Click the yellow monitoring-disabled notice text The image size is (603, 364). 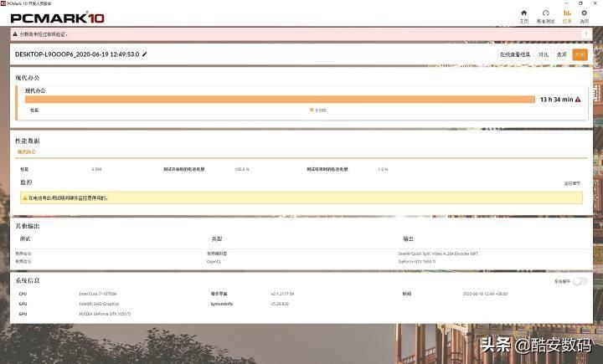pyautogui.click(x=68, y=198)
